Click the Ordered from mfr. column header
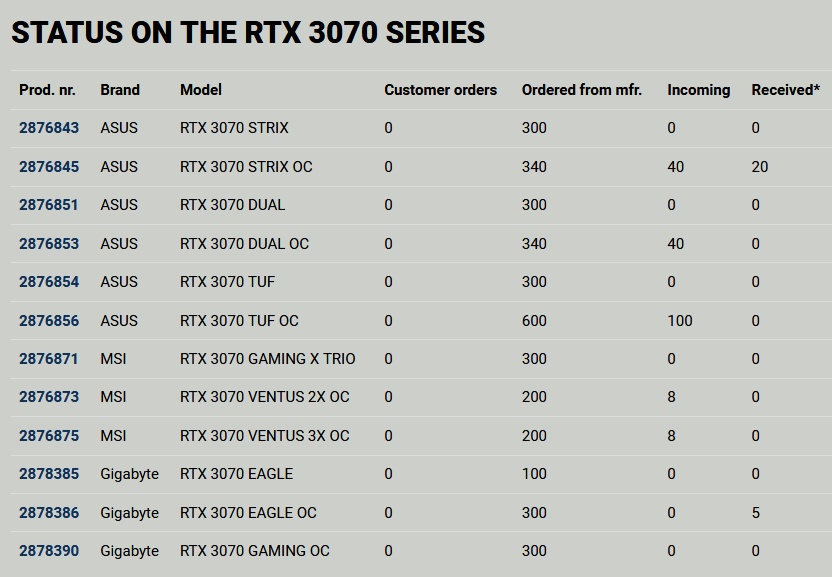The width and height of the screenshot is (832, 577). tap(582, 90)
